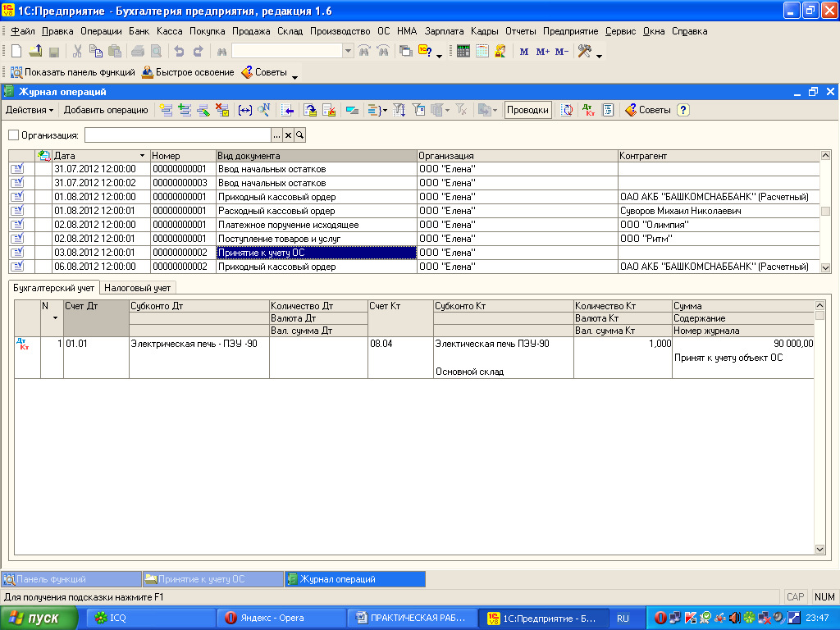Open the Зарплата menu

444,31
